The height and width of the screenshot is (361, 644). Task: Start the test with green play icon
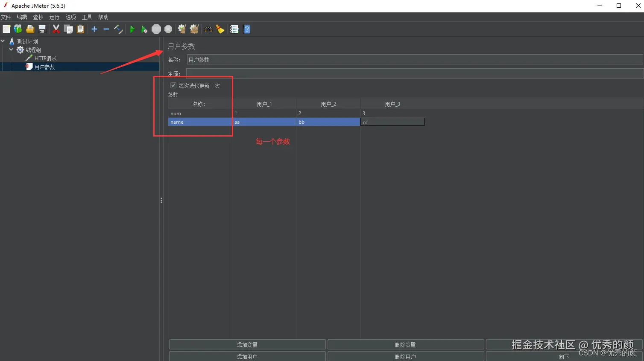pos(132,29)
